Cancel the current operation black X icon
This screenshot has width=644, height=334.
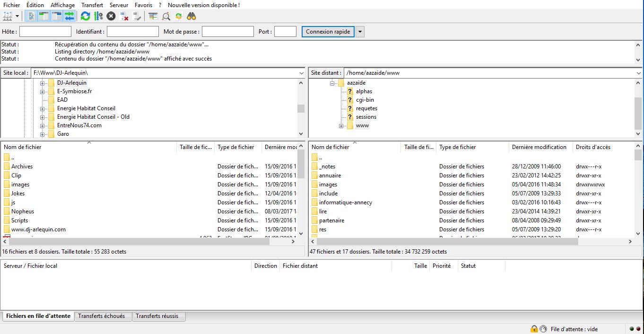(111, 16)
